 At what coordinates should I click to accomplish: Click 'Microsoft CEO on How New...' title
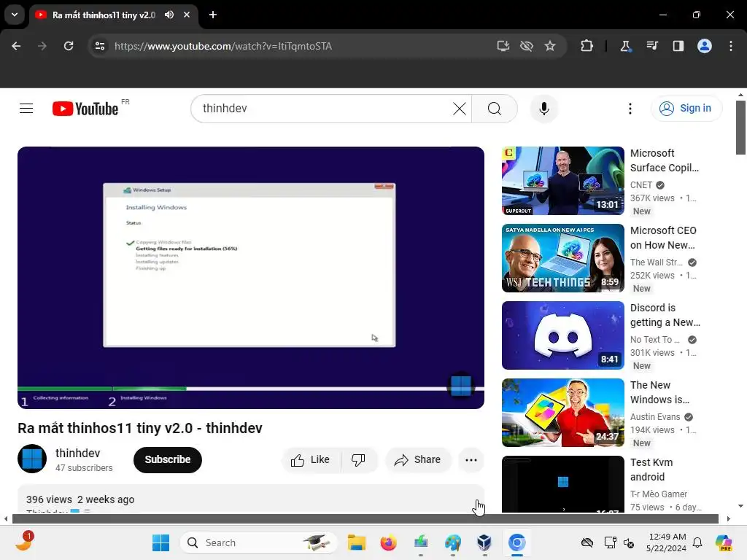(663, 238)
